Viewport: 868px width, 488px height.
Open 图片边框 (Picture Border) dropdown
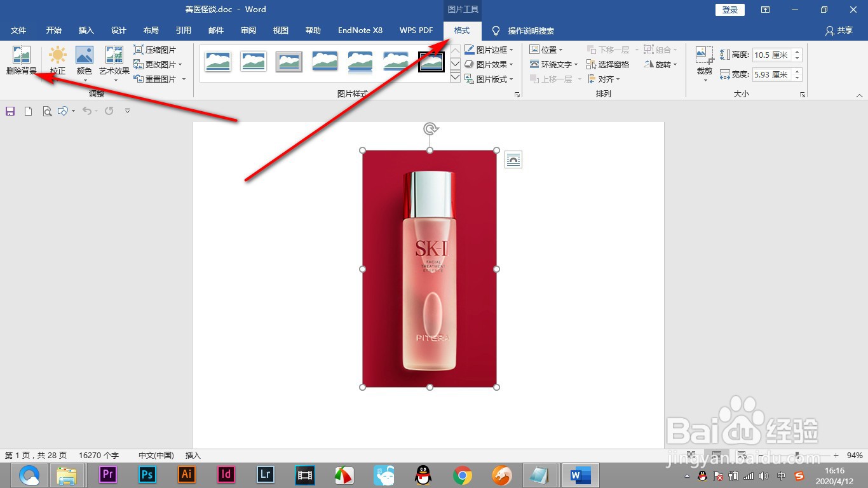pos(489,50)
